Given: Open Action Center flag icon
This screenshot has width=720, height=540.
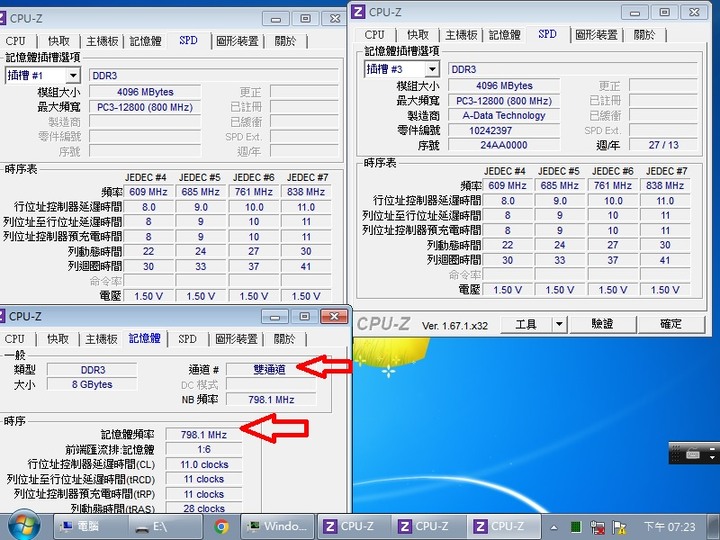Looking at the screenshot, I should tap(619, 527).
